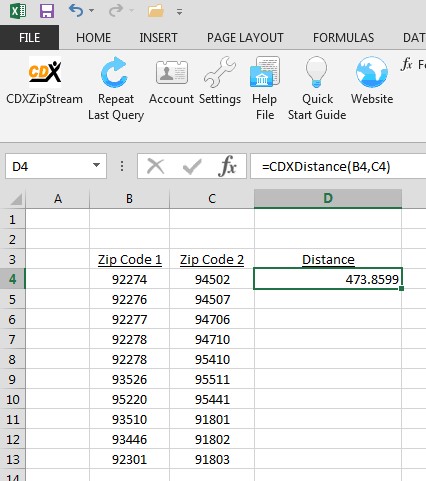Click the fx function icon in ribbon
This screenshot has height=481, width=426.
tap(407, 64)
